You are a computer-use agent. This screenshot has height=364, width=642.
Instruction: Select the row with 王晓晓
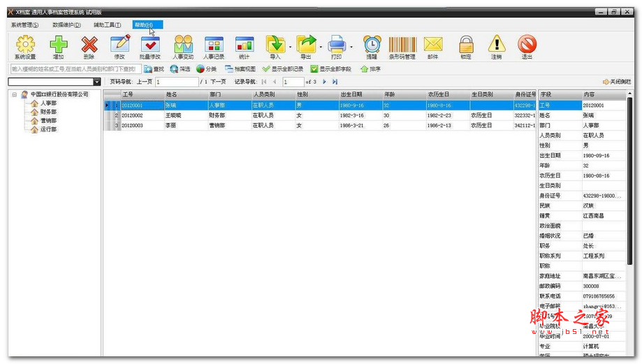click(x=320, y=115)
